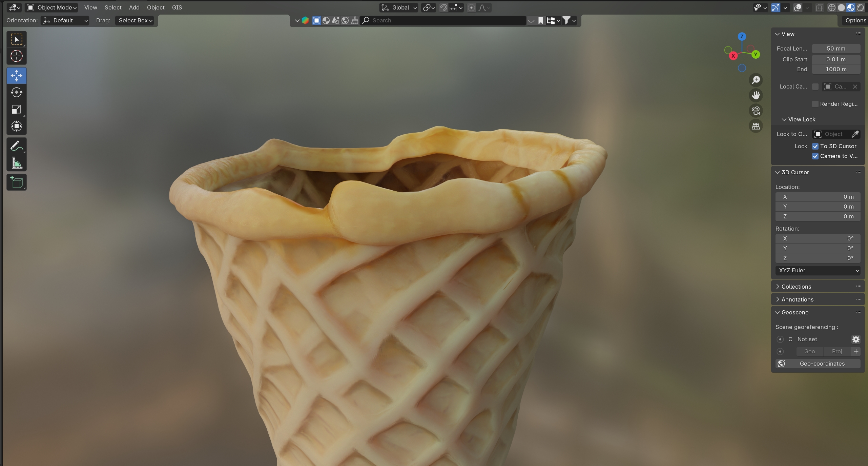Click the pan view hand icon
The image size is (868, 466).
pos(756,95)
